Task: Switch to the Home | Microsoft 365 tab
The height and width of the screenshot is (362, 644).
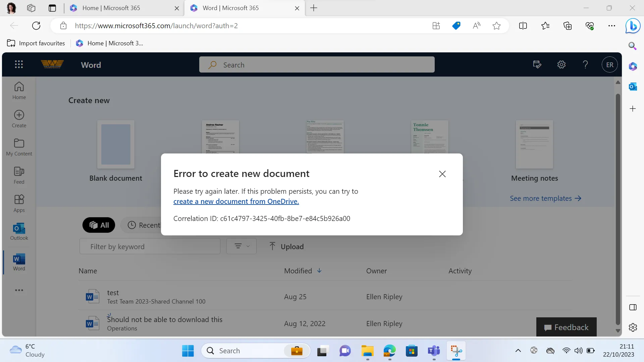Action: (x=124, y=8)
